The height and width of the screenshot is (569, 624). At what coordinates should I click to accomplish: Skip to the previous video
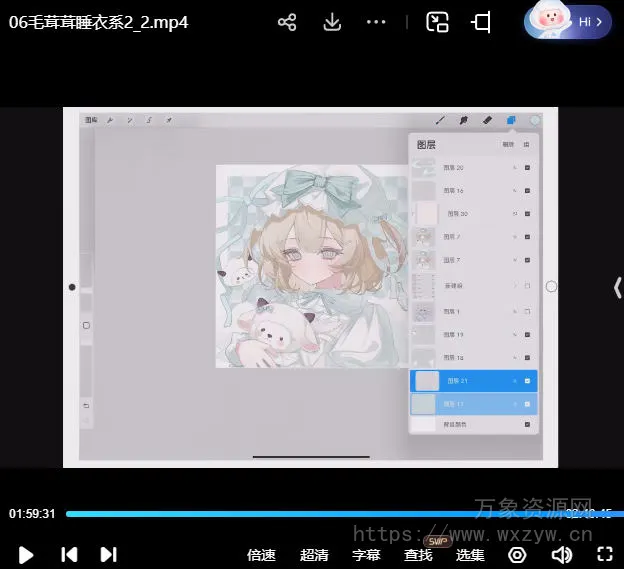coord(69,554)
